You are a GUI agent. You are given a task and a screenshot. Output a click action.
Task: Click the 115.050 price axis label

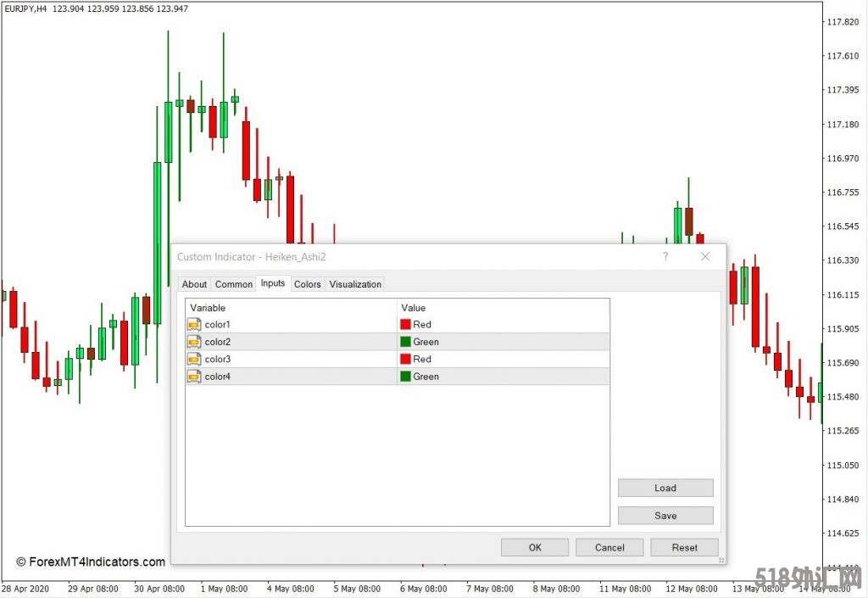click(x=843, y=465)
